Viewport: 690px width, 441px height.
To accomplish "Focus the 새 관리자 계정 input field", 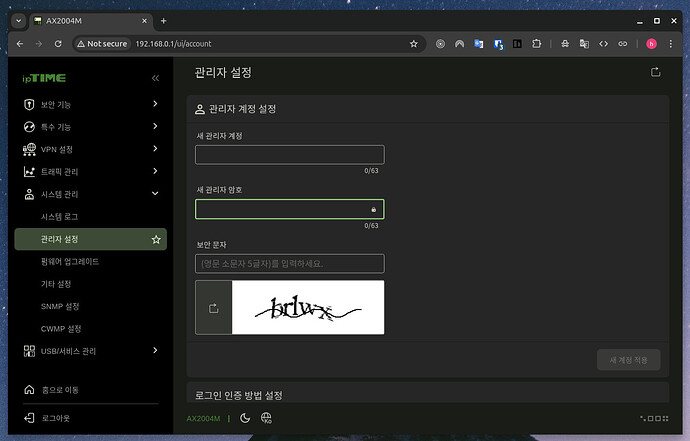I will (290, 155).
